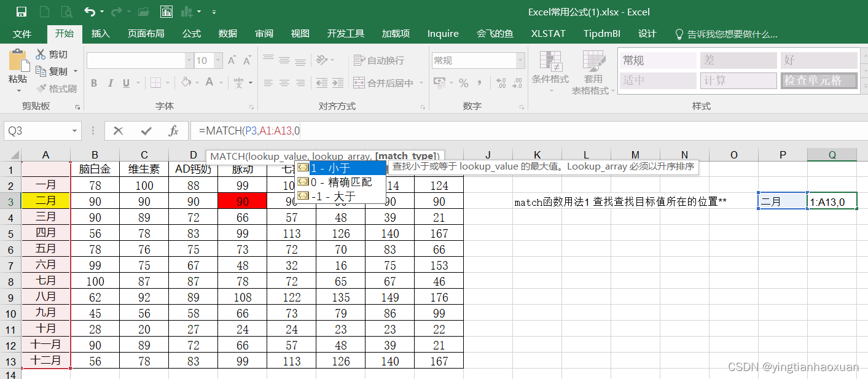Click the Cut (剪切) scissors button

52,55
